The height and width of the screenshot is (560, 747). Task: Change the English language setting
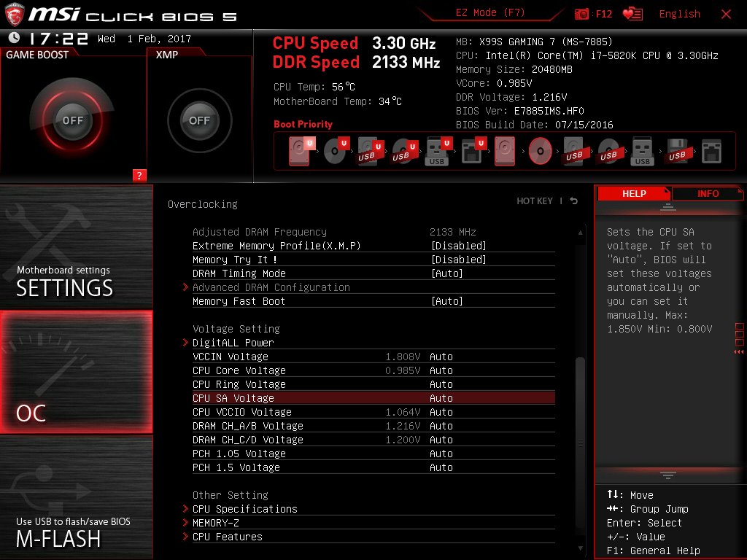click(x=679, y=14)
